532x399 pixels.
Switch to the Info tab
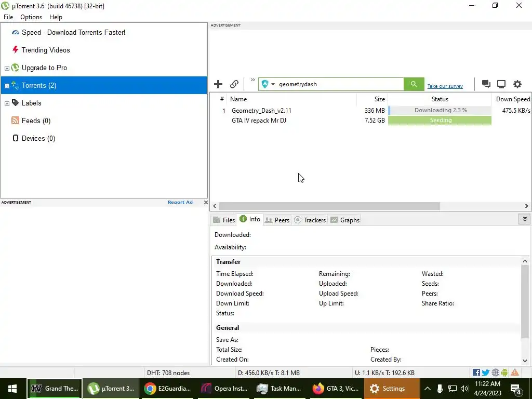coord(250,219)
